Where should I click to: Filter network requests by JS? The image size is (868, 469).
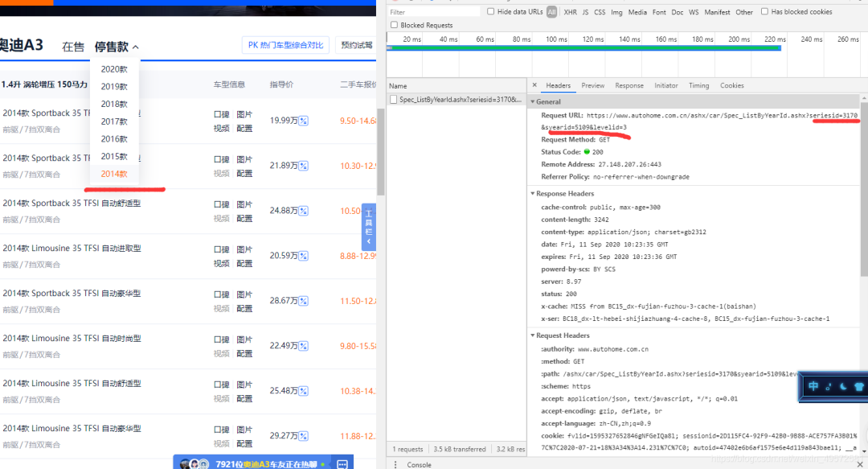click(585, 12)
